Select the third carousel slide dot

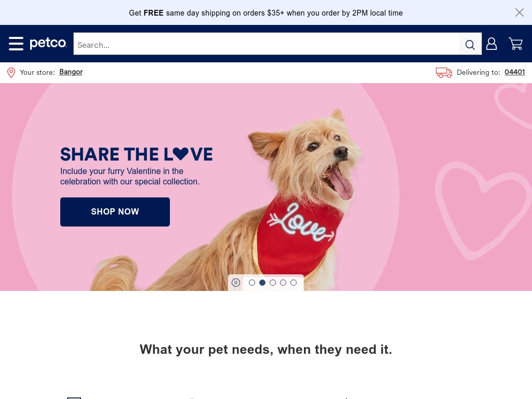[273, 283]
